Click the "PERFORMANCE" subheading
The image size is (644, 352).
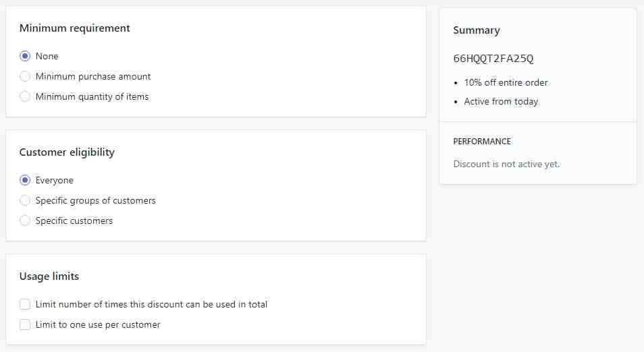click(x=482, y=142)
